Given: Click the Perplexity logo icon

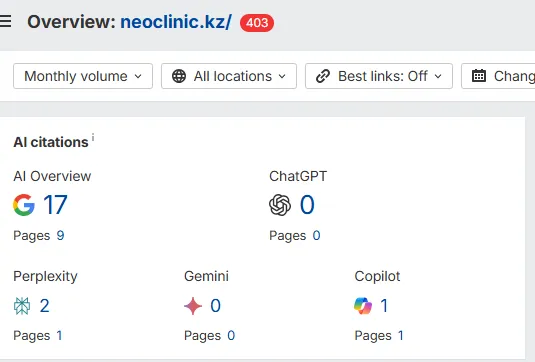Looking at the screenshot, I should [22, 305].
